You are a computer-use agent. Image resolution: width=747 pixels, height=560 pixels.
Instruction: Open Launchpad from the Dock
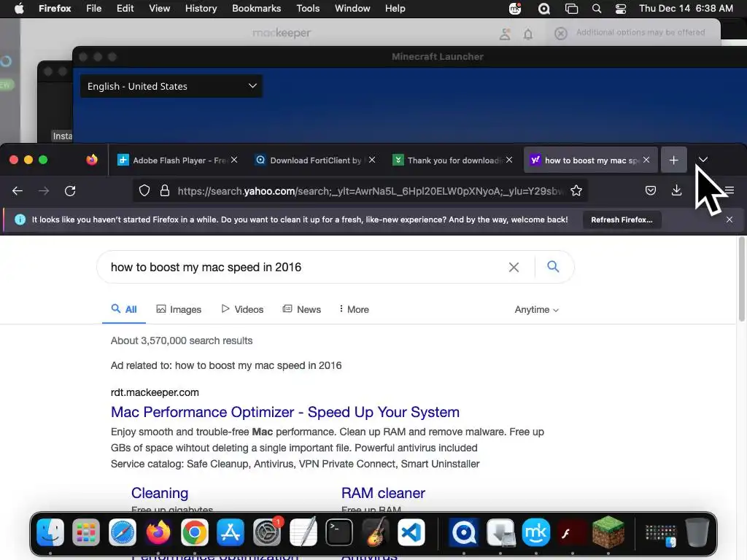coord(86,532)
